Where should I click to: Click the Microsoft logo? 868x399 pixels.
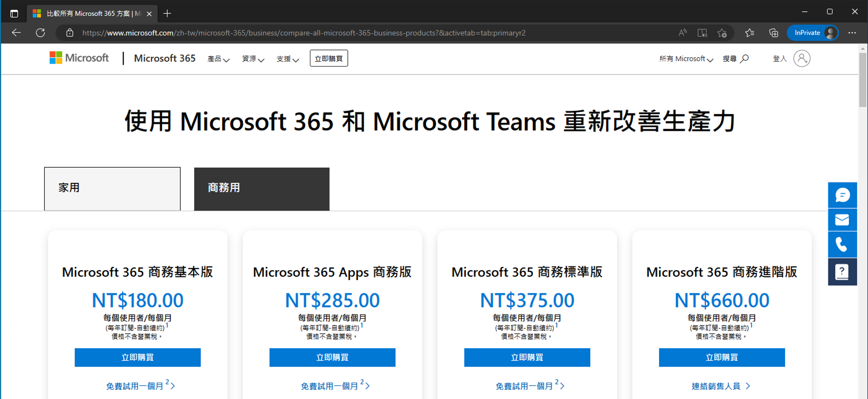pyautogui.click(x=79, y=58)
